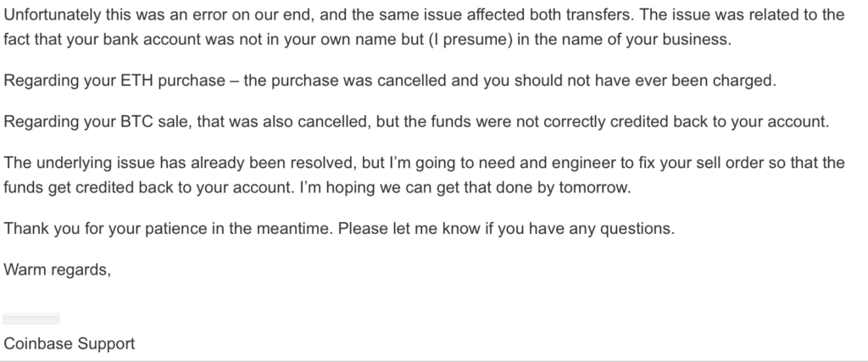This screenshot has height=362, width=868.
Task: Click the "Coinbase Support" signature
Action: 70,343
